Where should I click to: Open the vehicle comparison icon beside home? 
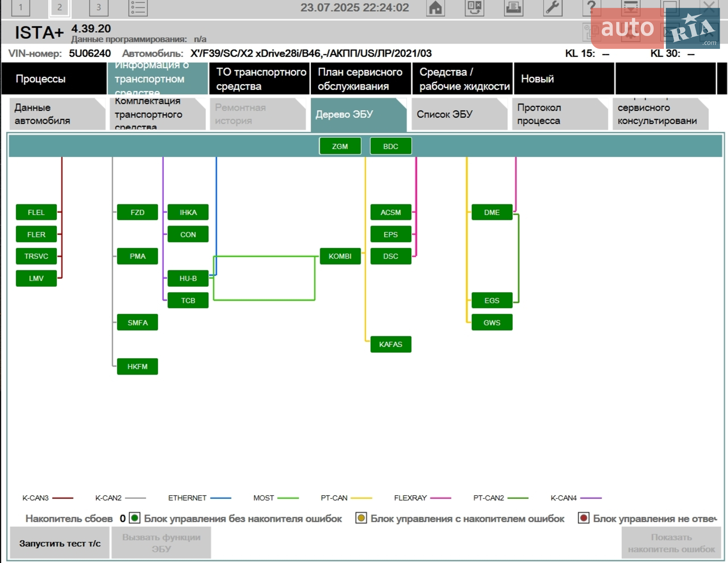474,7
